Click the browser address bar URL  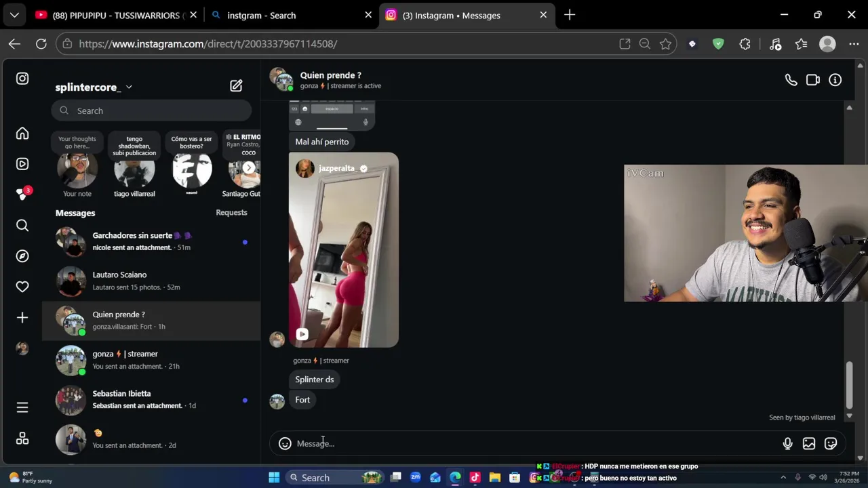[x=208, y=44]
